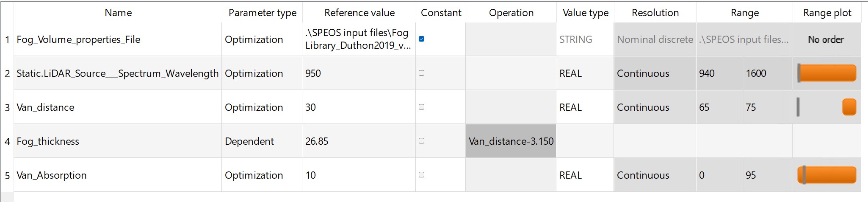Click the Van_distance-3.150 operation cell
Screen dimensions: 868x202
click(x=511, y=141)
